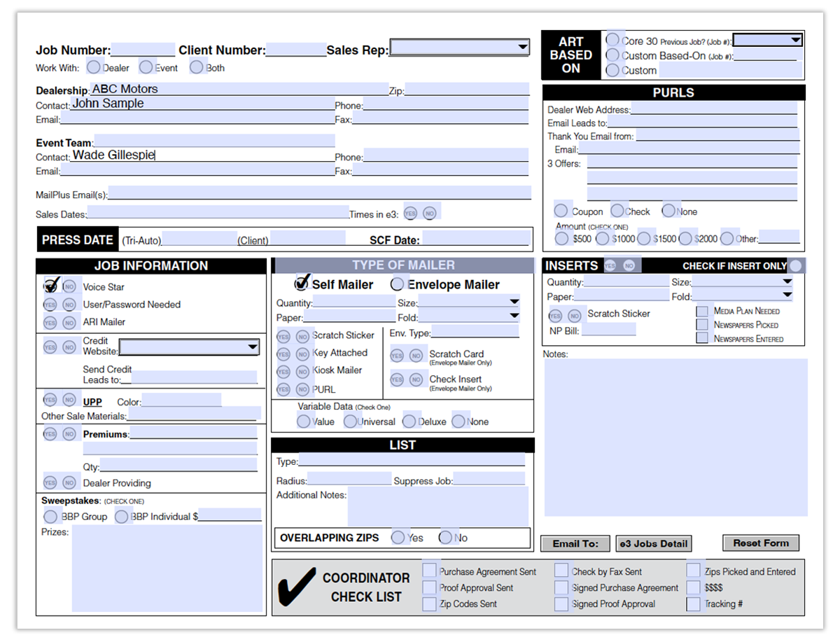Select the $500 amount option
The height and width of the screenshot is (642, 840).
562,239
